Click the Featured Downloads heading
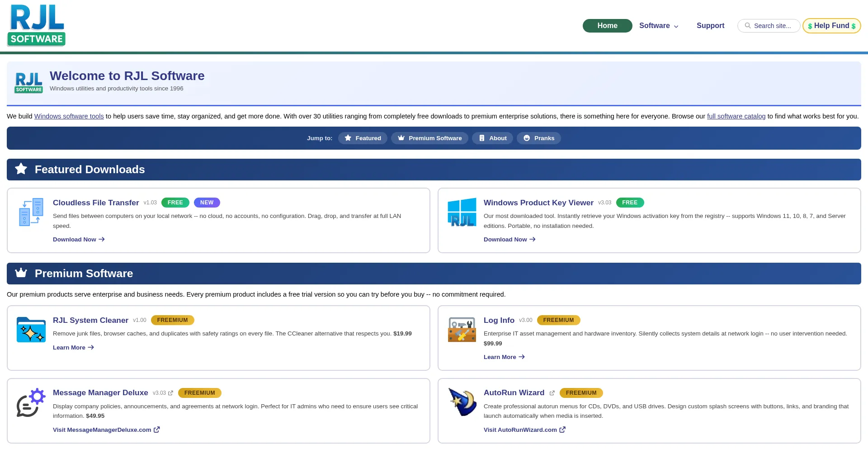This screenshot has height=449, width=868. coord(90,170)
